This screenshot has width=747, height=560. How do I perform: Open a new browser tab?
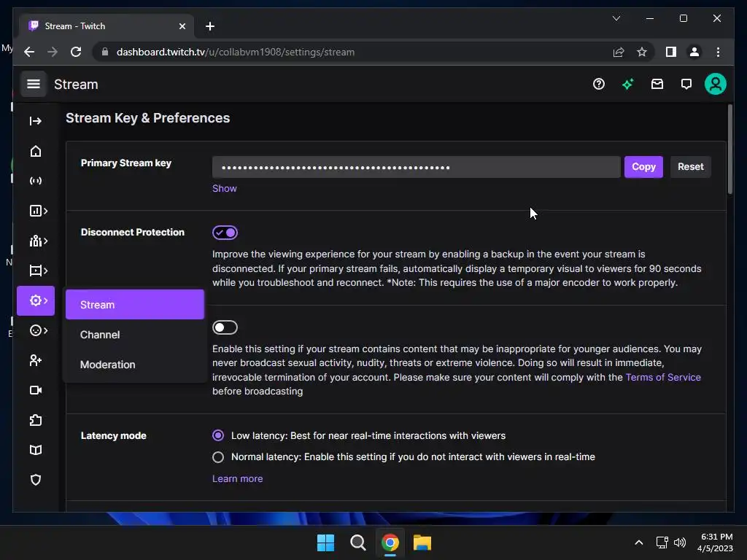[x=209, y=26]
